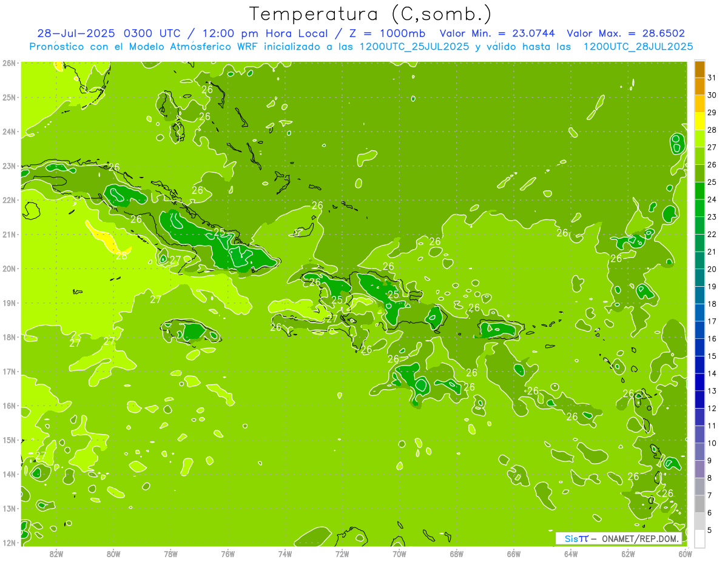The height and width of the screenshot is (562, 728).
Task: Click the 78W longitude axis label
Action: coord(170,554)
